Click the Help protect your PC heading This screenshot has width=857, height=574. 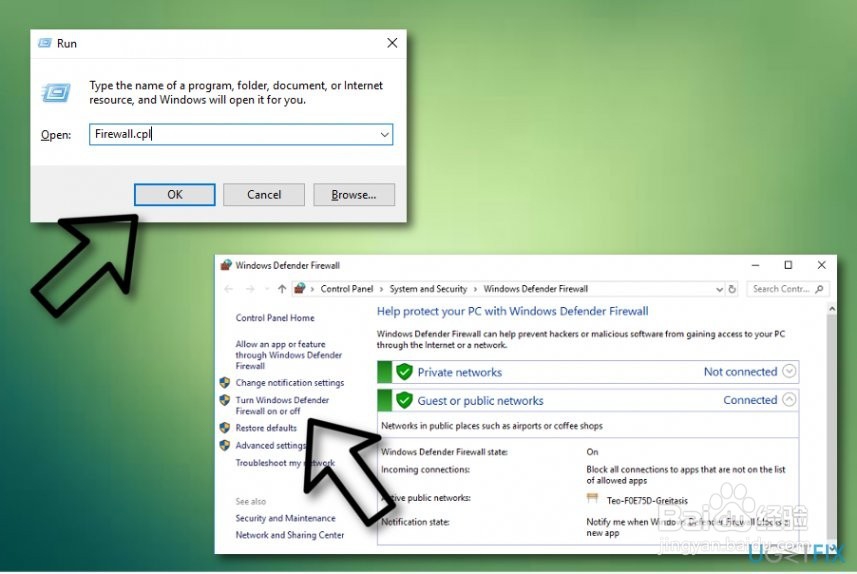pos(512,312)
